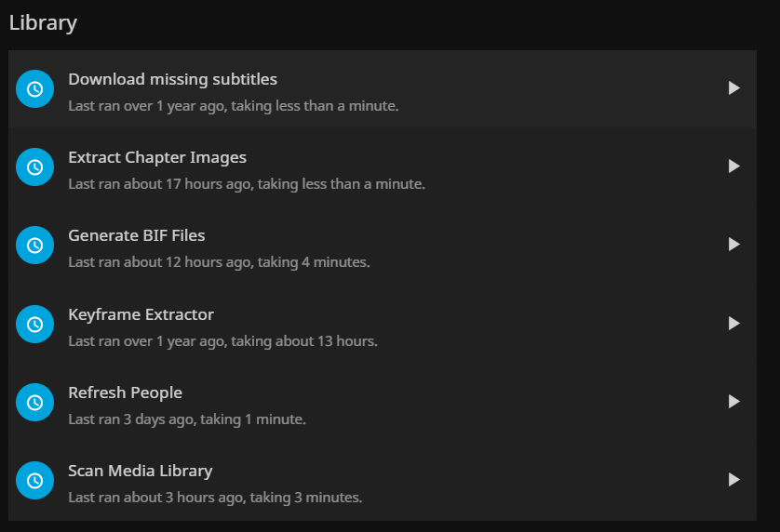Run the Generate BIF Files task
The width and height of the screenshot is (780, 532).
(733, 245)
